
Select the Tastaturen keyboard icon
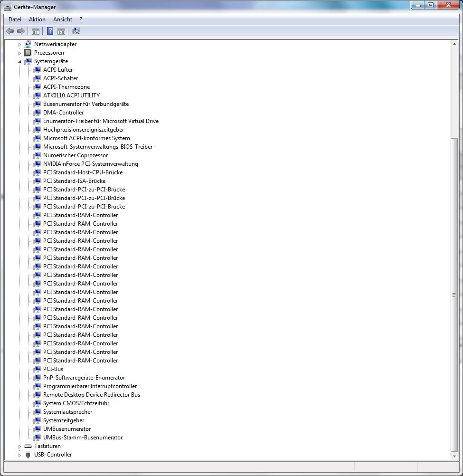tap(28, 446)
